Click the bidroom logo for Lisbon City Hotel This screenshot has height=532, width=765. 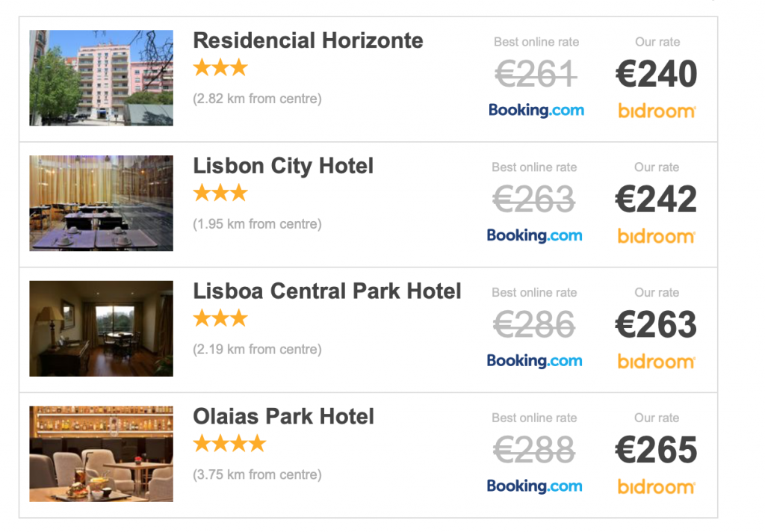pos(657,237)
